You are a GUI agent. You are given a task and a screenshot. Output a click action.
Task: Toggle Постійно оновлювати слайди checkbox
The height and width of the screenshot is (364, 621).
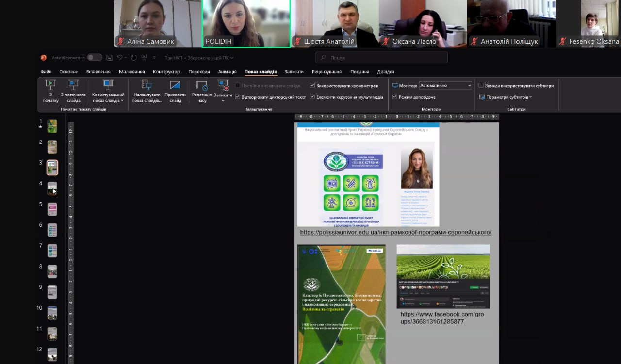pyautogui.click(x=237, y=86)
